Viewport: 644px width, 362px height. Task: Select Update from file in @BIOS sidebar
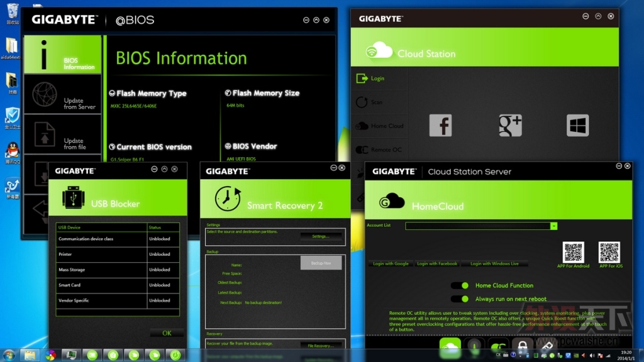(x=62, y=135)
